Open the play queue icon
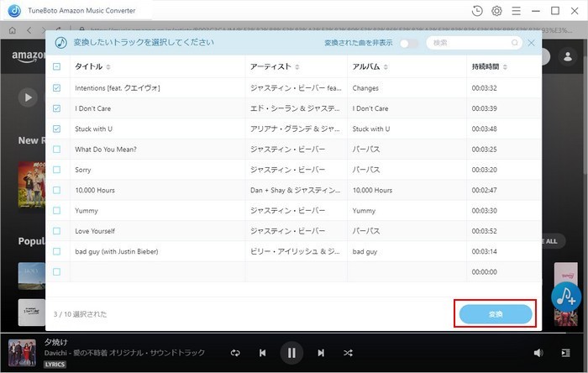The width and height of the screenshot is (588, 373). pyautogui.click(x=565, y=353)
